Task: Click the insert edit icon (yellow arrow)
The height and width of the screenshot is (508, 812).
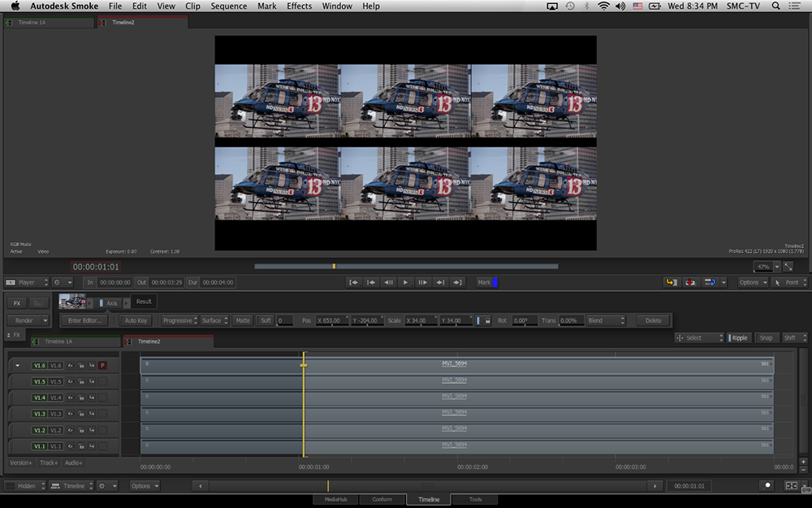Action: point(671,282)
